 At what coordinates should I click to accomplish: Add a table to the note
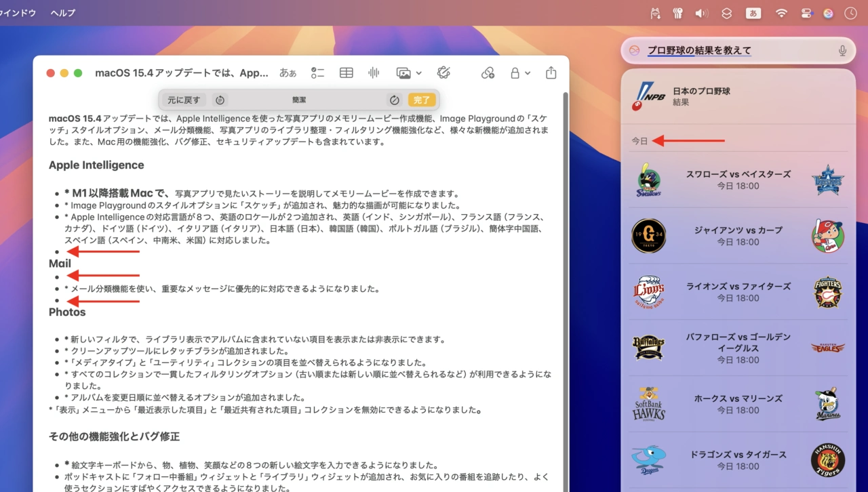pos(346,73)
